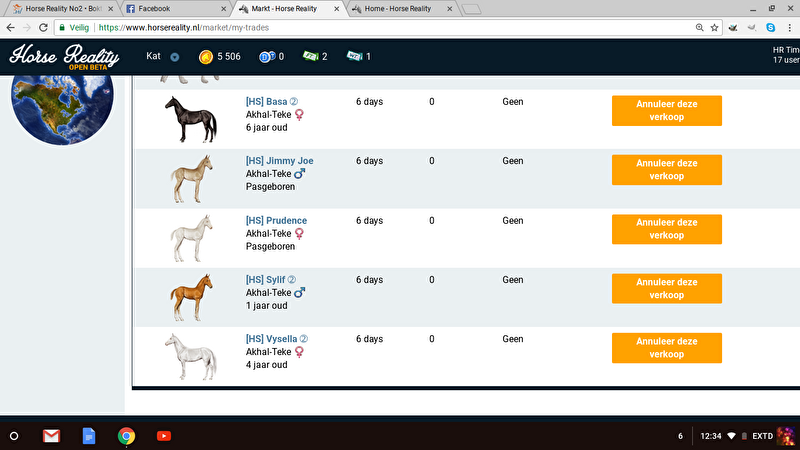Image resolution: width=800 pixels, height=450 pixels.
Task: Click the blue delta points icon
Action: coord(266,56)
